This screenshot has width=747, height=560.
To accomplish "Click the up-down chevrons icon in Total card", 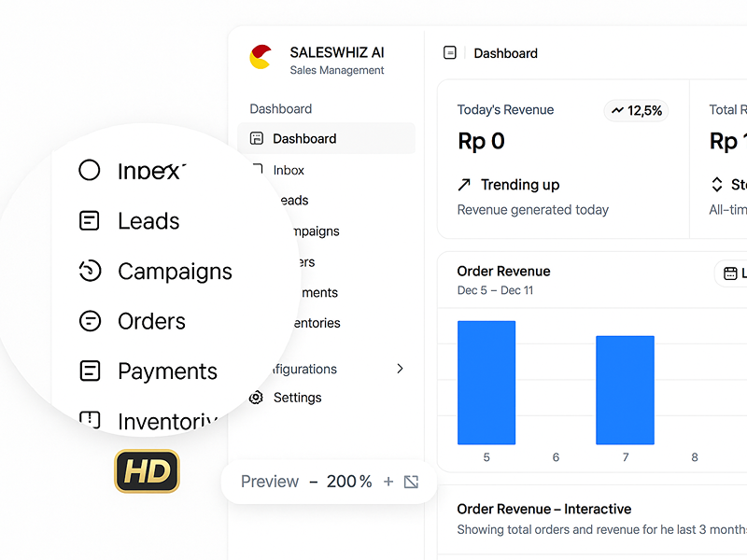I will coord(717,184).
